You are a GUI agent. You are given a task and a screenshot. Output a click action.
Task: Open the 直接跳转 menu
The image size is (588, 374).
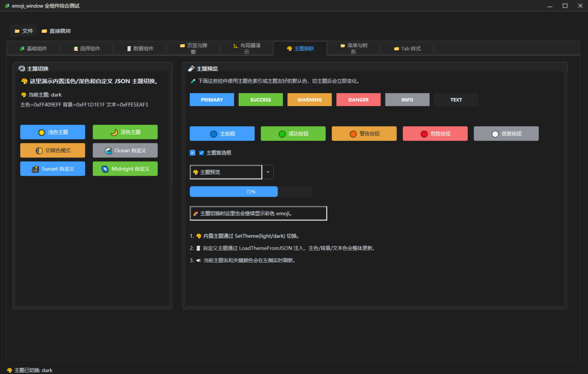[x=56, y=31]
